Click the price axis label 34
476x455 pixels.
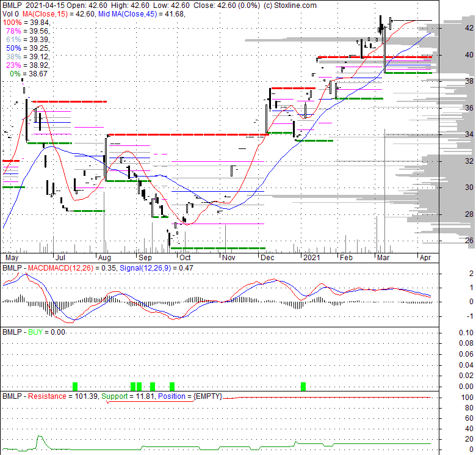(469, 134)
